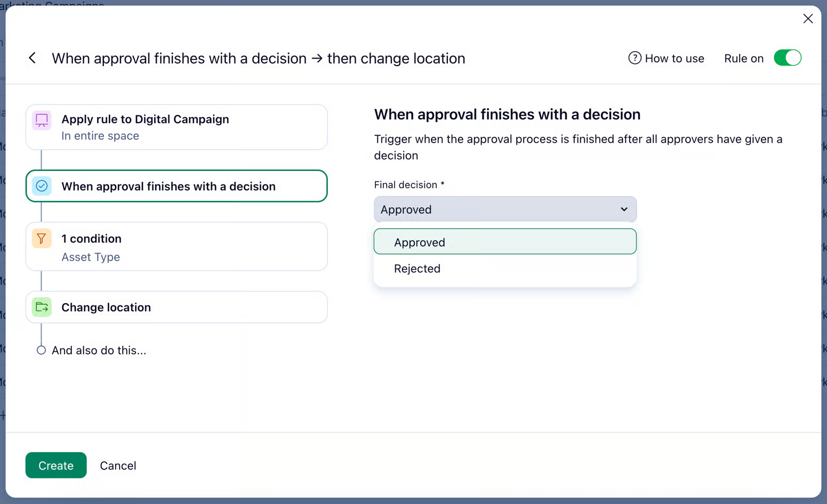
Task: Add another action with And also do this
Action: pyautogui.click(x=99, y=350)
